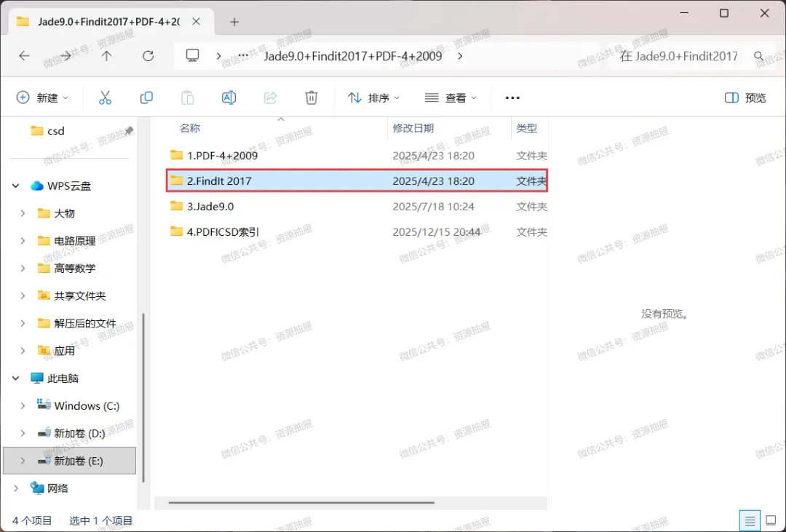The height and width of the screenshot is (532, 786).
Task: Click the date 2025/7/18 10:24
Action: click(433, 207)
